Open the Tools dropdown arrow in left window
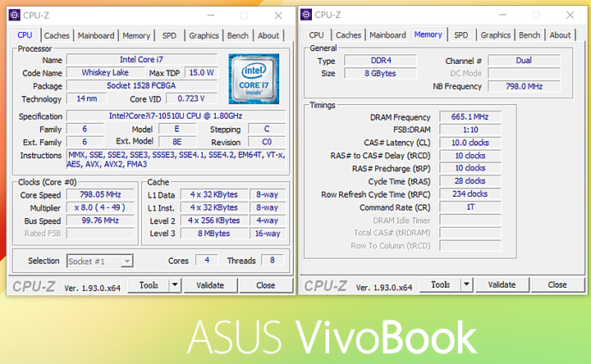This screenshot has width=591, height=364. pyautogui.click(x=175, y=285)
